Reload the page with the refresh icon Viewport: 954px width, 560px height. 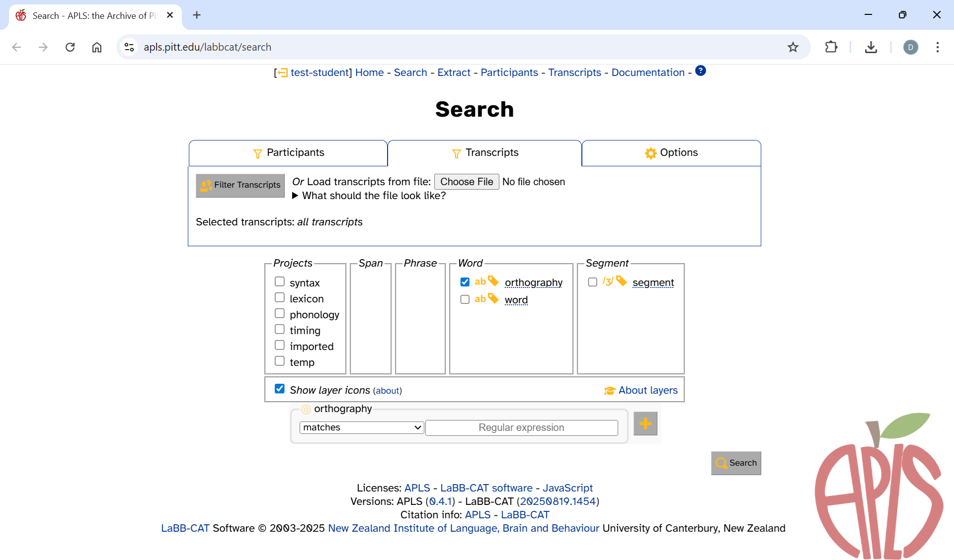[70, 47]
